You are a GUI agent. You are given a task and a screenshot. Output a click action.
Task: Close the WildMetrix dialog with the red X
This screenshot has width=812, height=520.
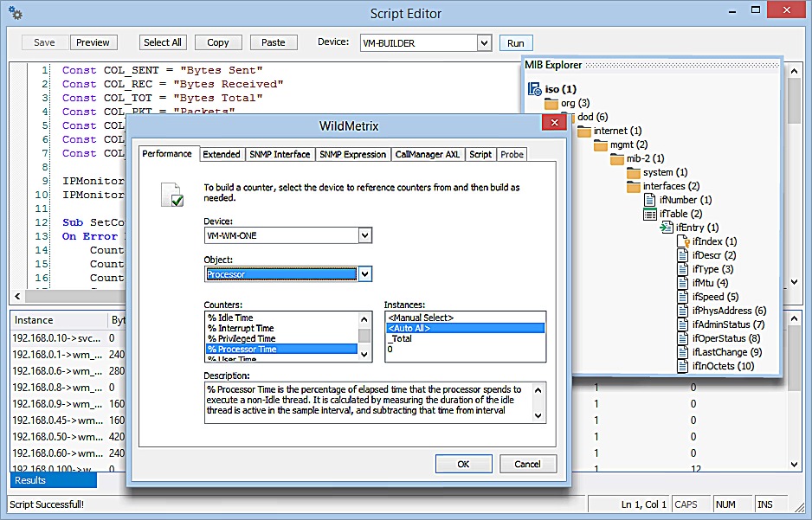tap(554, 123)
